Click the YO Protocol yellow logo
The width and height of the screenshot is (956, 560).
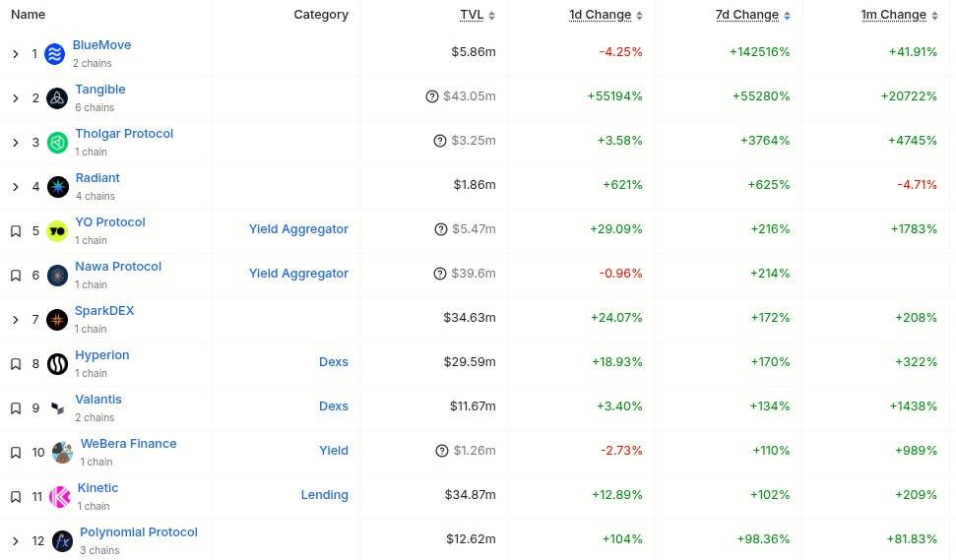coord(57,231)
